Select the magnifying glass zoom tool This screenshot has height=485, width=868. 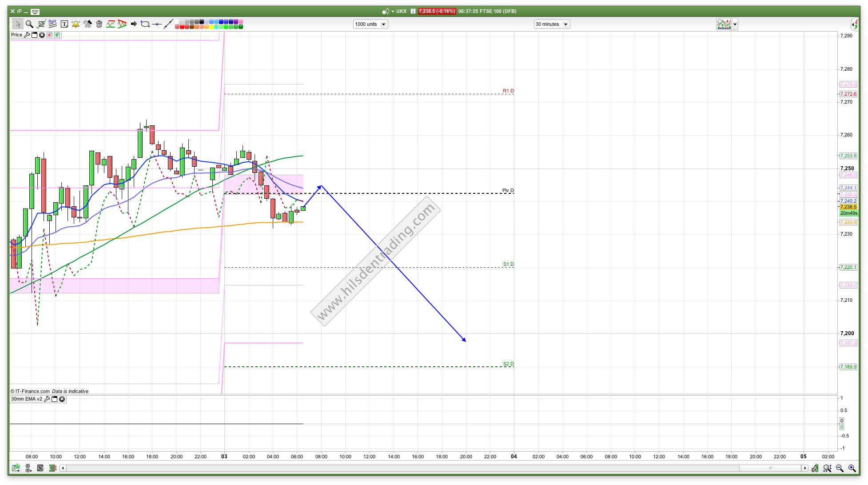(x=29, y=24)
